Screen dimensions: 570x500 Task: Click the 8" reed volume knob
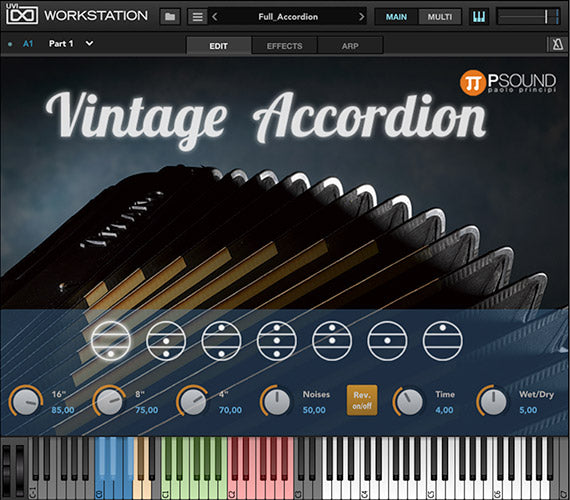pyautogui.click(x=109, y=401)
